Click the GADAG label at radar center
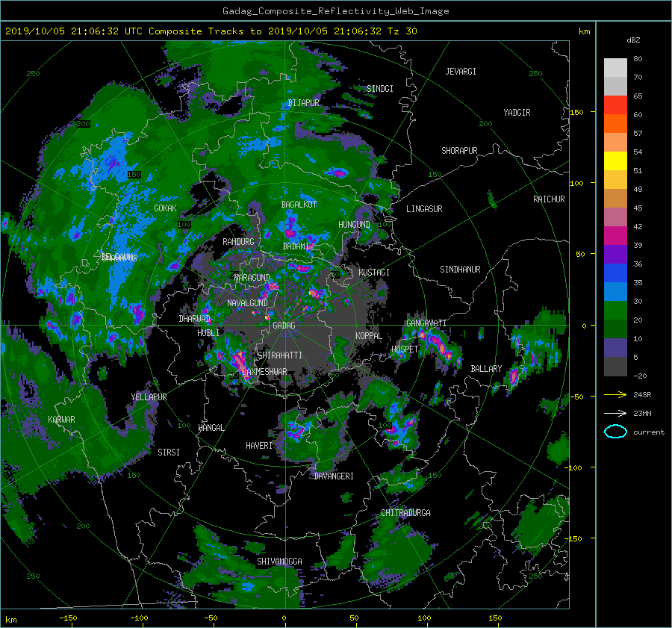The height and width of the screenshot is (628, 672). [x=284, y=326]
